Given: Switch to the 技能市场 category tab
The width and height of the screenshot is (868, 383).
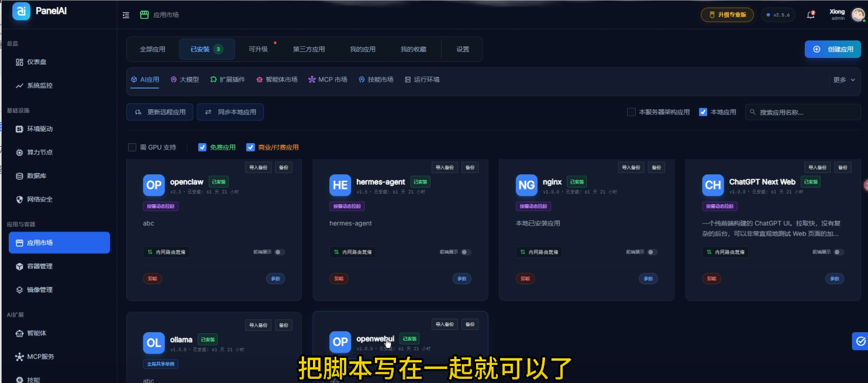Looking at the screenshot, I should click(376, 80).
